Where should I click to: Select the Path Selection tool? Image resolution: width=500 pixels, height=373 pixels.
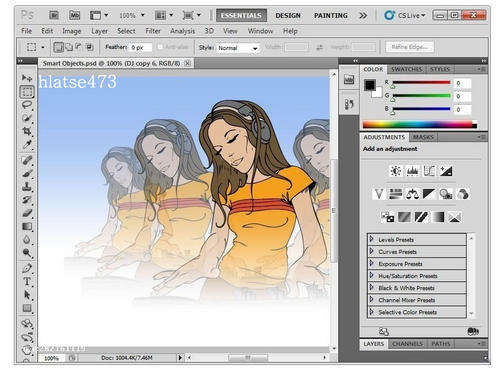[27, 295]
